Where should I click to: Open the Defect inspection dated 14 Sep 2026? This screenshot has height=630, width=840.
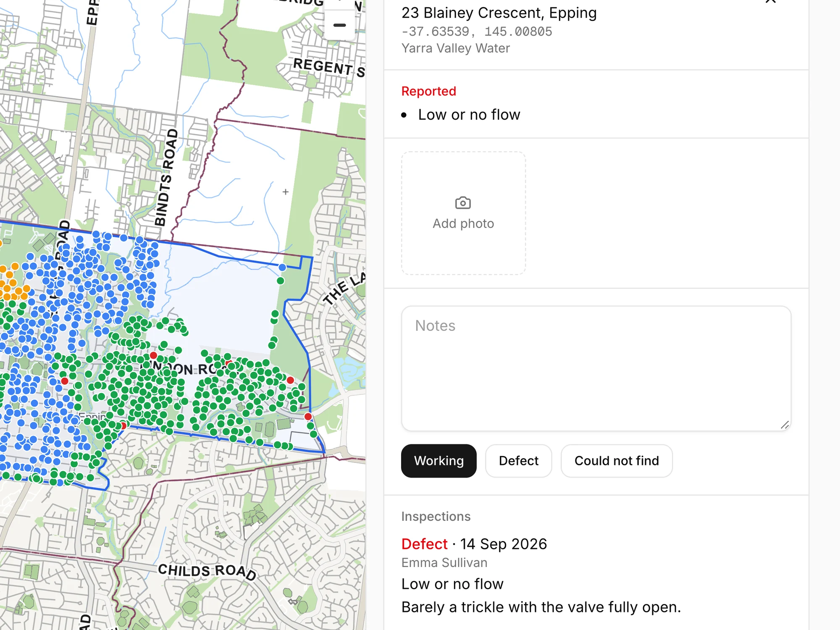click(x=474, y=544)
